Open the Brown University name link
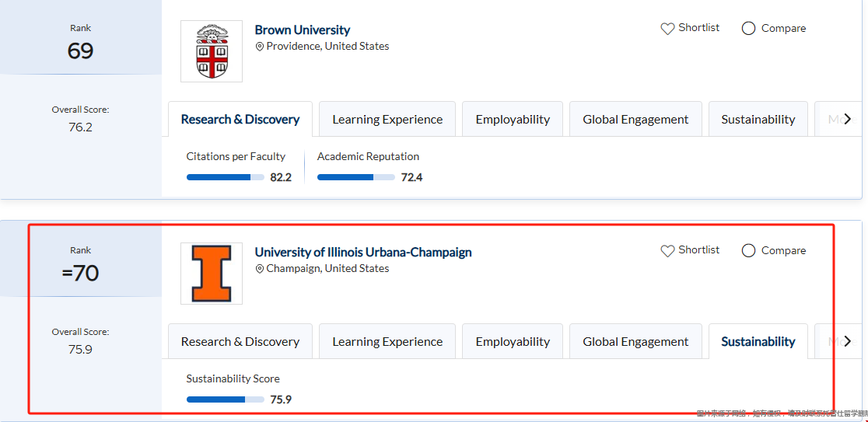The height and width of the screenshot is (422, 868). point(303,30)
